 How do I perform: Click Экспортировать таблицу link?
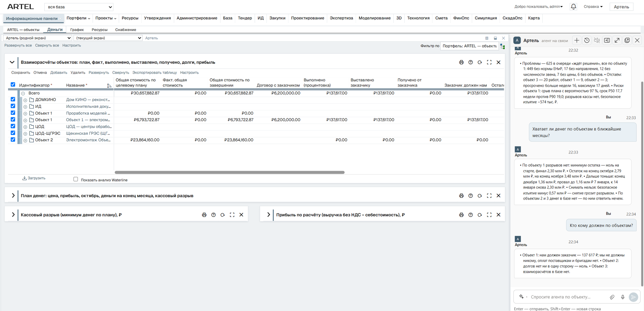pyautogui.click(x=154, y=73)
